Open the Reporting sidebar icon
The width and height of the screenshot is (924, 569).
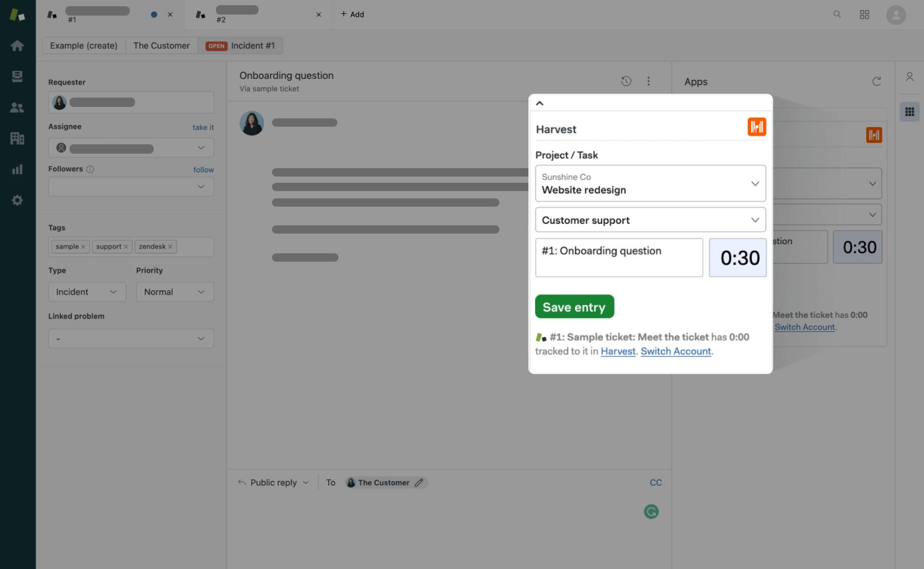click(17, 169)
